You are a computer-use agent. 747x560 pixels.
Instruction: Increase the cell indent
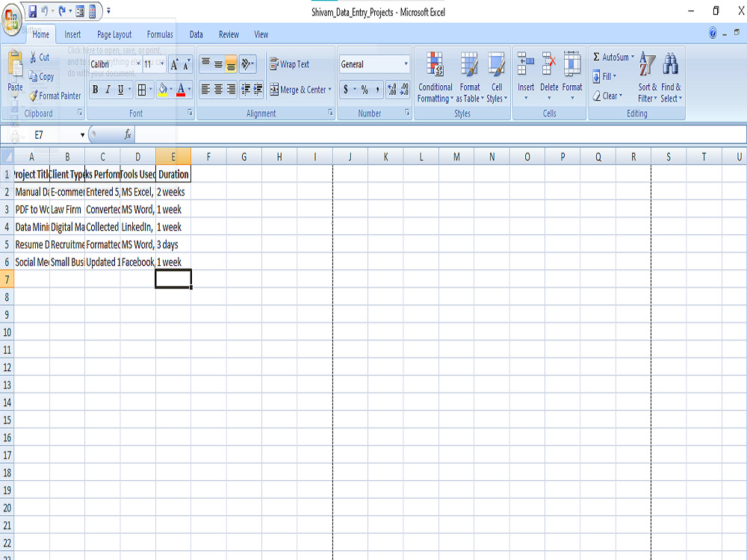click(x=258, y=89)
